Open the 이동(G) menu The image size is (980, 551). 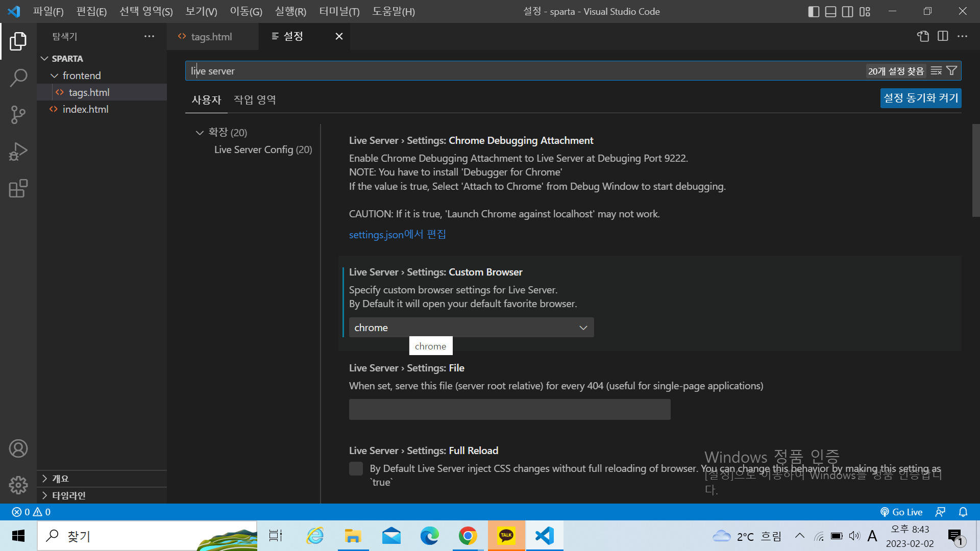pyautogui.click(x=246, y=11)
